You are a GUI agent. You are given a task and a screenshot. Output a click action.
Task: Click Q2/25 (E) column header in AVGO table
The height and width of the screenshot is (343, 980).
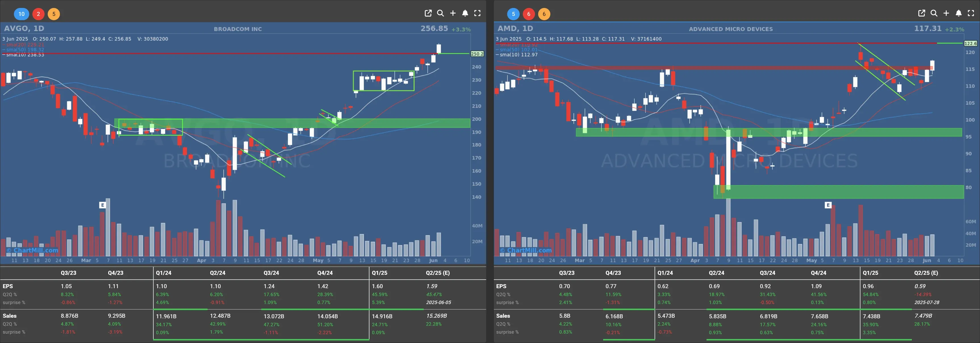click(438, 273)
